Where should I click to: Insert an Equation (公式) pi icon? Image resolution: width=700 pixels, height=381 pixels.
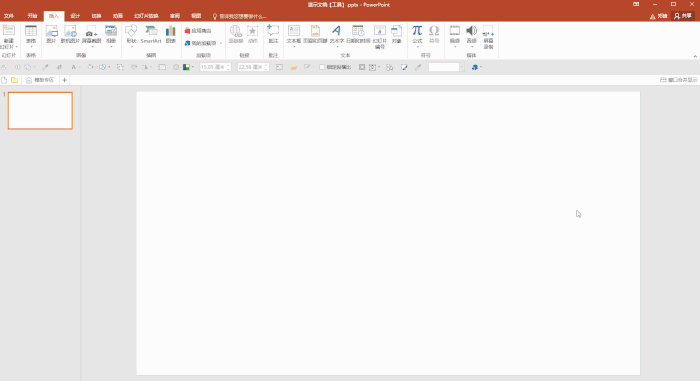click(417, 31)
